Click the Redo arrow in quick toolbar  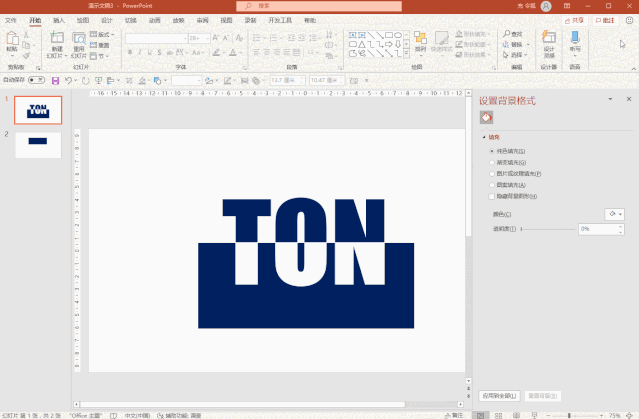[85, 81]
